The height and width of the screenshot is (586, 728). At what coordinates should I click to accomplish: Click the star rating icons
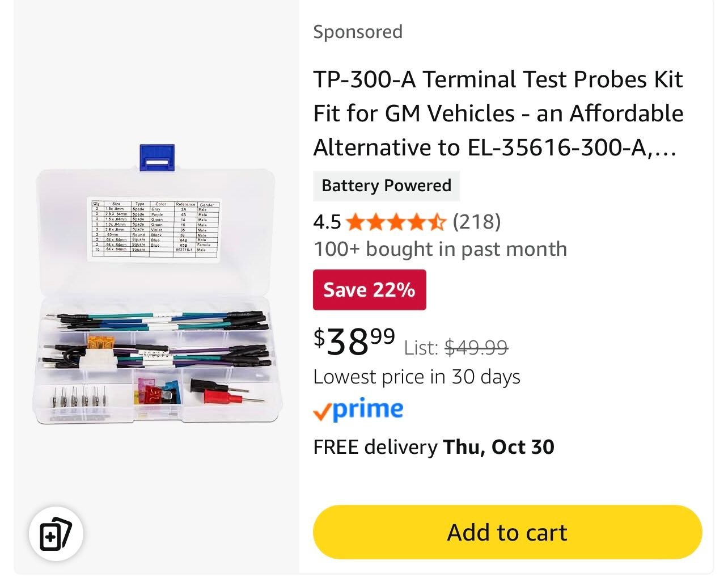pos(396,222)
